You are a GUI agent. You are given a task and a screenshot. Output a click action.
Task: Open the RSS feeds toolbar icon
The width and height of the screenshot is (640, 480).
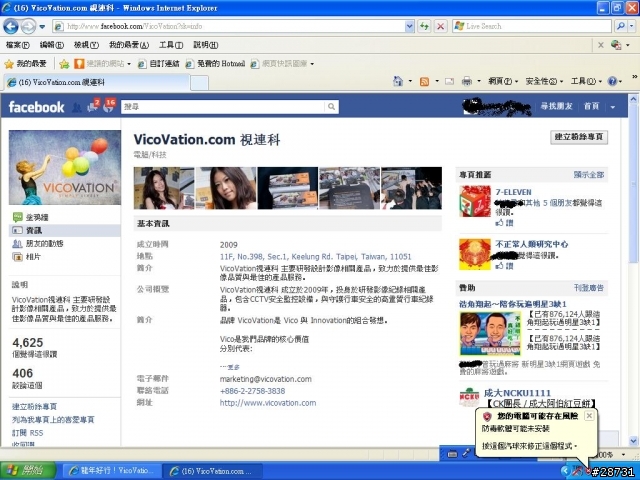click(424, 82)
